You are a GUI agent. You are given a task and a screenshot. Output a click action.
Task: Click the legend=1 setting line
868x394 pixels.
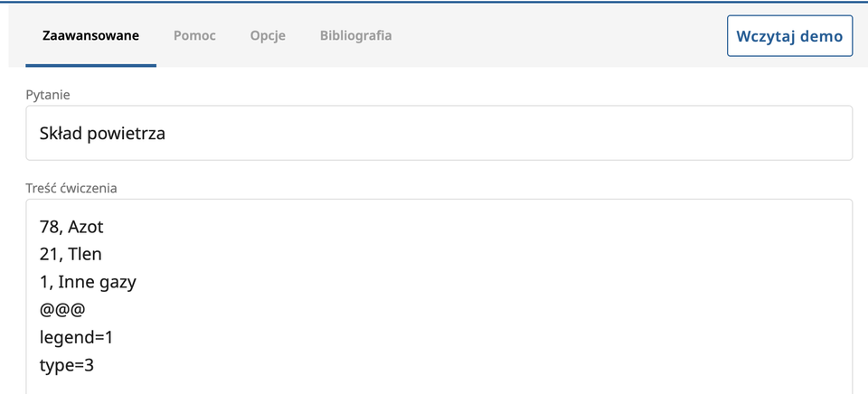[x=76, y=338]
